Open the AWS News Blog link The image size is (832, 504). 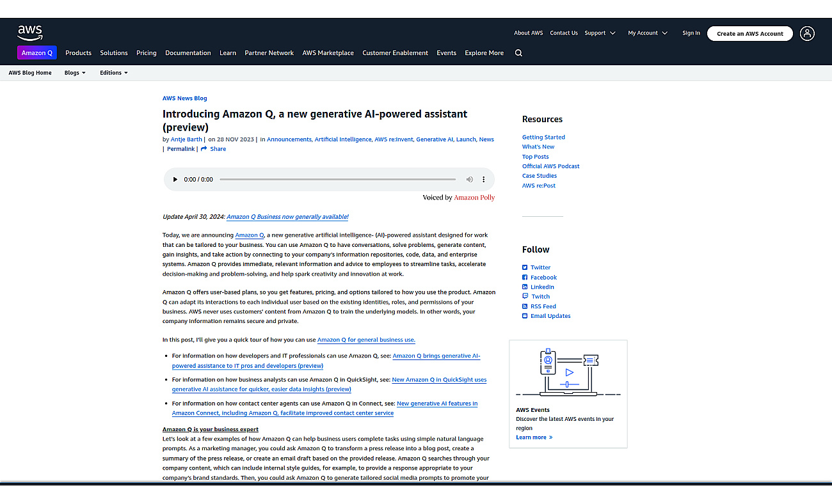pyautogui.click(x=185, y=98)
